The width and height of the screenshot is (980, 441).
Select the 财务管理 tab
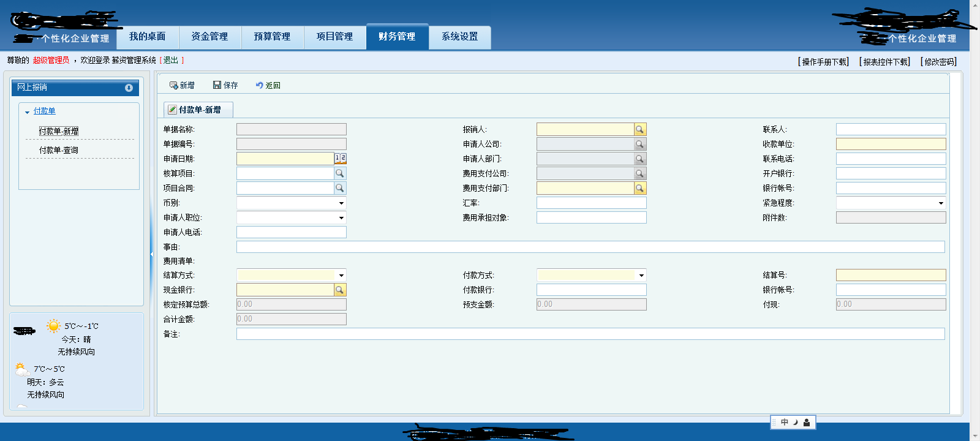point(397,37)
